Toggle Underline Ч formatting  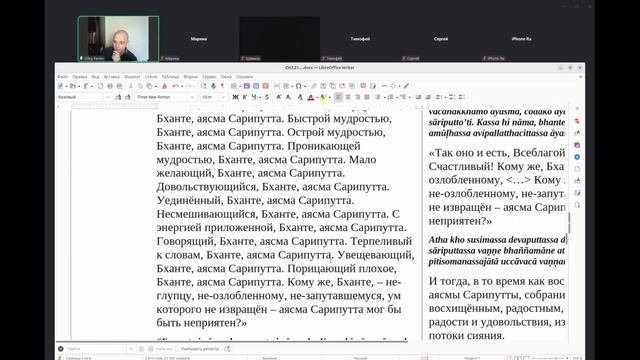coord(254,97)
